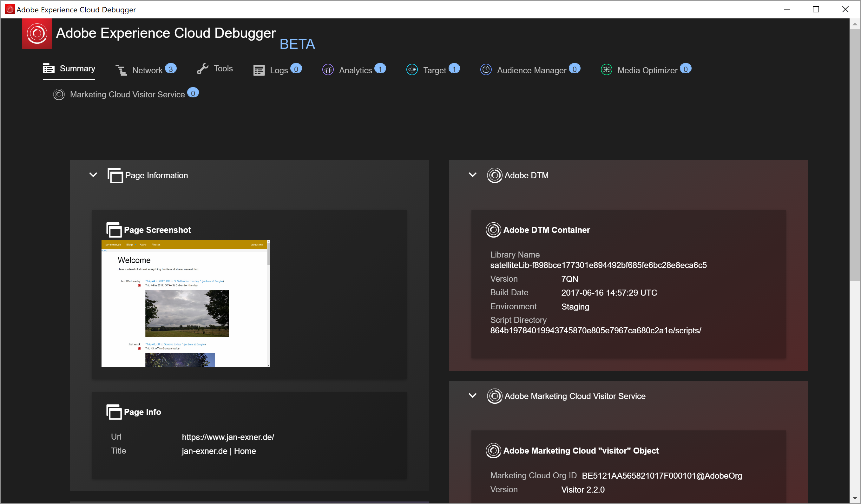This screenshot has width=861, height=504.
Task: Switch to the Summary tab
Action: pyautogui.click(x=77, y=69)
